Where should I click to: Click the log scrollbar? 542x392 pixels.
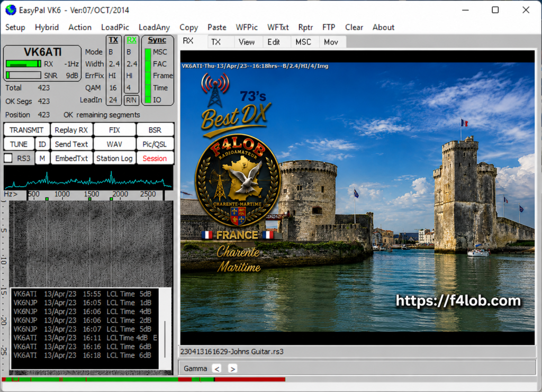point(165,339)
